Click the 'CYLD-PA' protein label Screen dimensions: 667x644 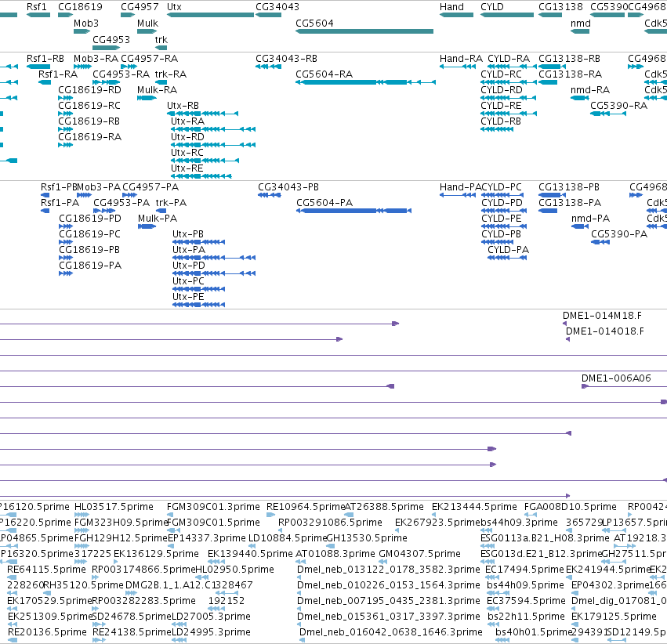[509, 250]
